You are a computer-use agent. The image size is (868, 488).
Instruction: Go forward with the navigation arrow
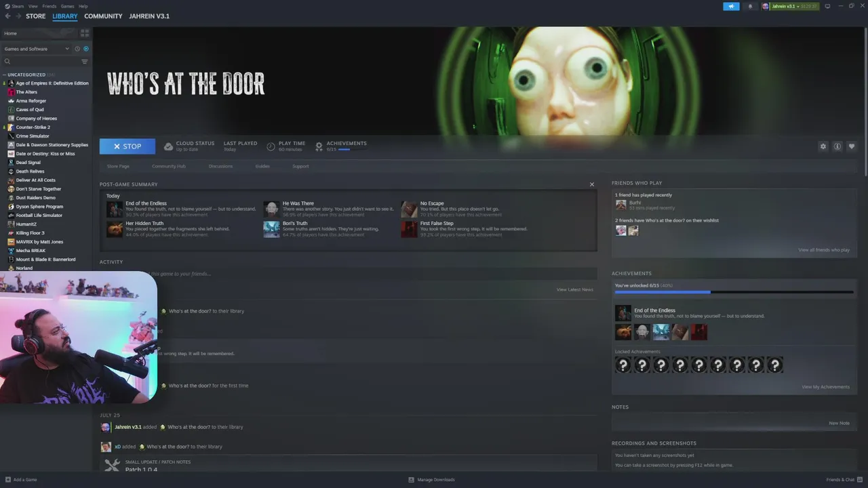[x=18, y=16]
